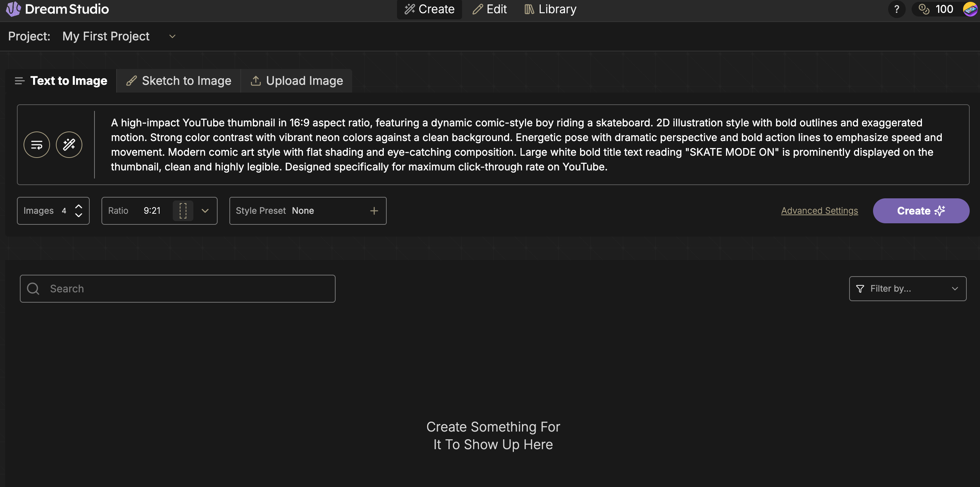Image resolution: width=980 pixels, height=487 pixels.
Task: Click the magic wand enhance prompt icon
Action: (69, 144)
